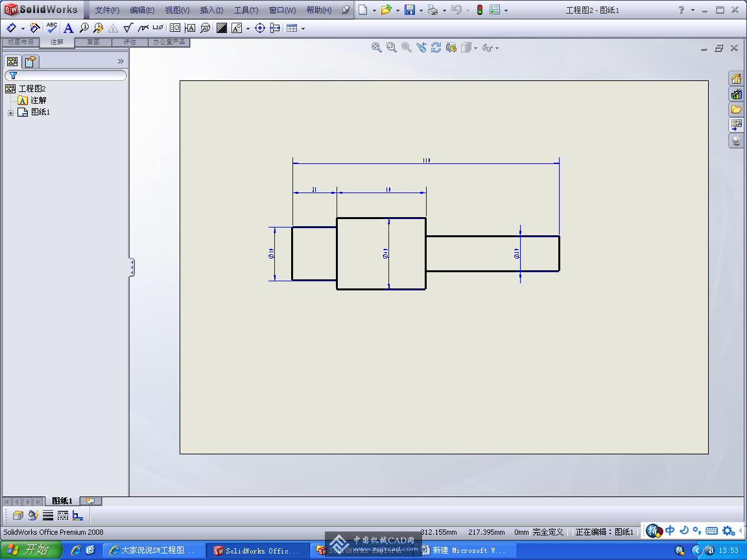The image size is (747, 560).
Task: Click the filter input field
Action: (x=65, y=75)
